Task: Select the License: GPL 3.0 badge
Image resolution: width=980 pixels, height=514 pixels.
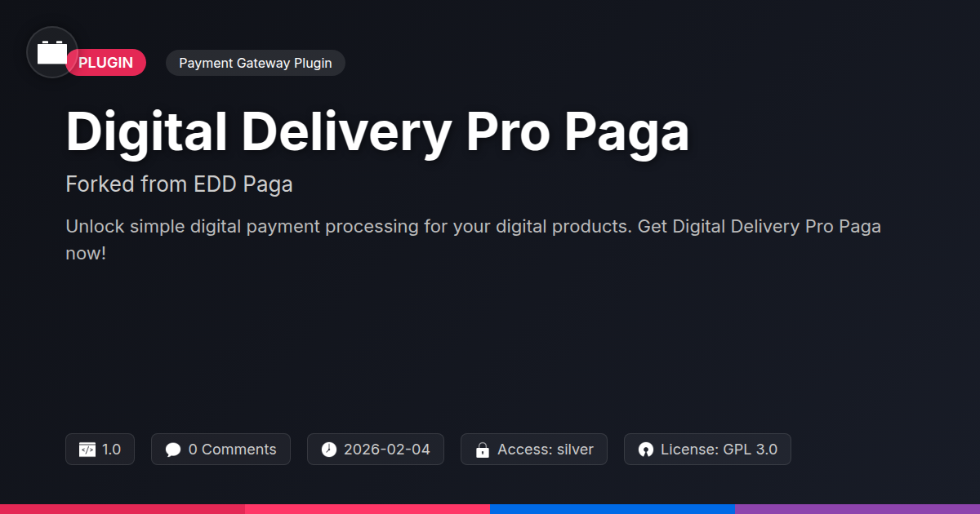Action: coord(707,450)
